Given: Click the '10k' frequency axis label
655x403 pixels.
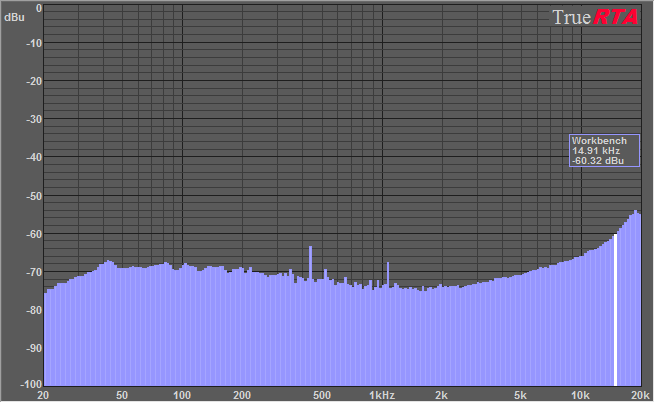Looking at the screenshot, I should (580, 395).
